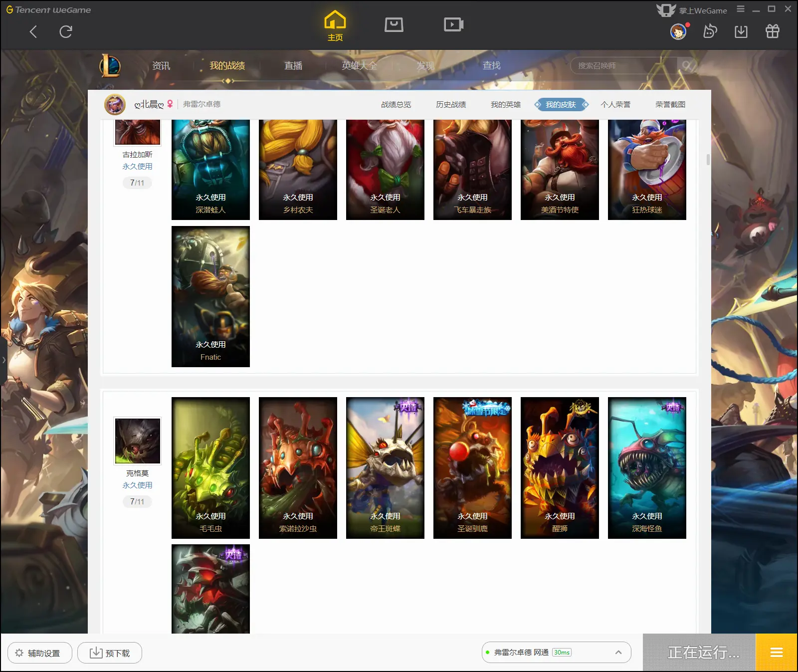The image size is (798, 672).
Task: Click the 古拉加斯 champion portrait
Action: tap(138, 132)
